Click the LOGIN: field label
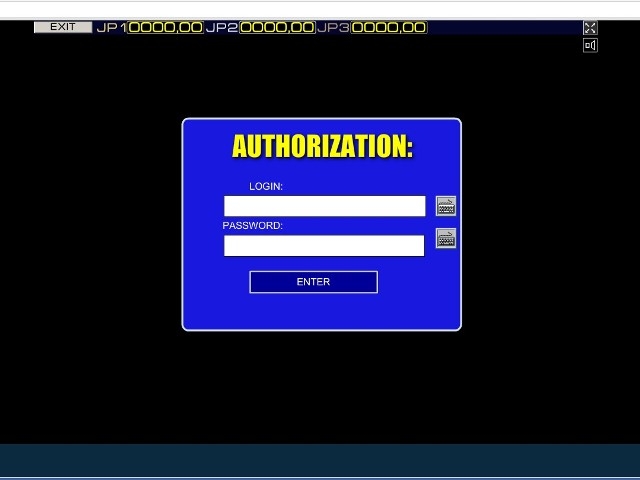The image size is (640, 480). pyautogui.click(x=266, y=187)
